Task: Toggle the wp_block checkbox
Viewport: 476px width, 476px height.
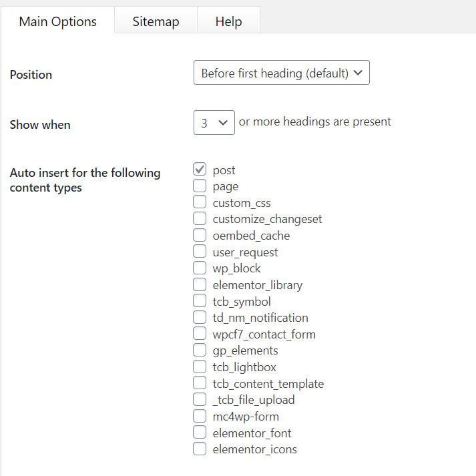Action: [200, 268]
